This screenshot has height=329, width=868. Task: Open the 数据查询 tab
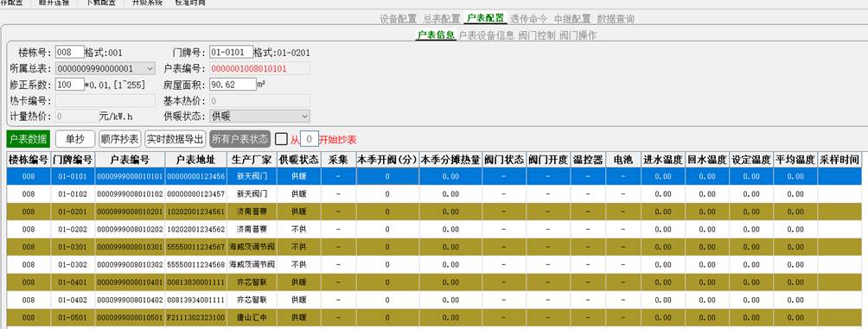tap(616, 19)
